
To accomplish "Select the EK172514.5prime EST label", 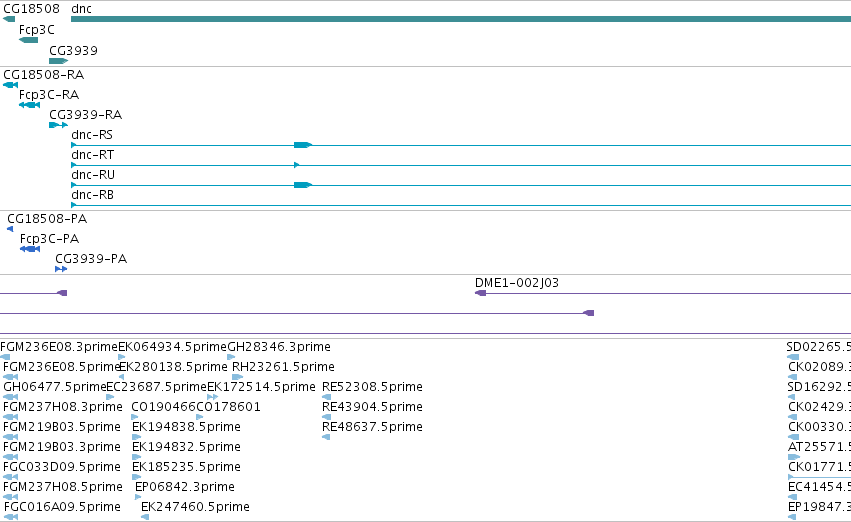I will pos(262,387).
